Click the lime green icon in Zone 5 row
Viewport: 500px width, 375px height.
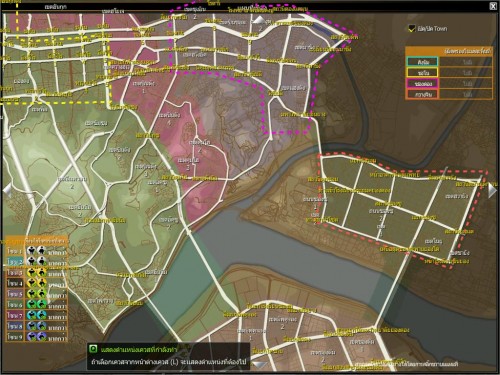42,294
